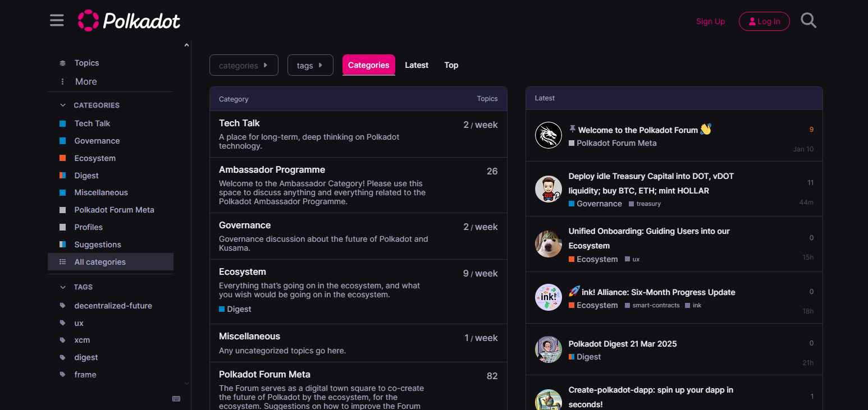Select Suggestions in sidebar categories
Viewport: 868px width, 410px height.
coord(111,245)
